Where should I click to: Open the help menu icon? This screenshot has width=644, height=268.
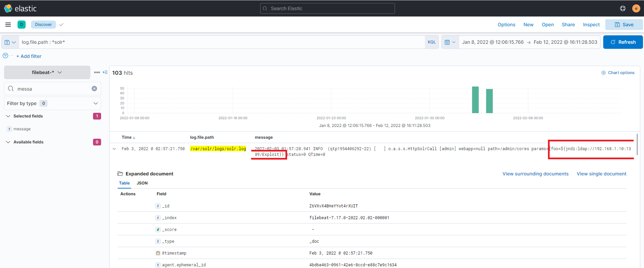[622, 8]
